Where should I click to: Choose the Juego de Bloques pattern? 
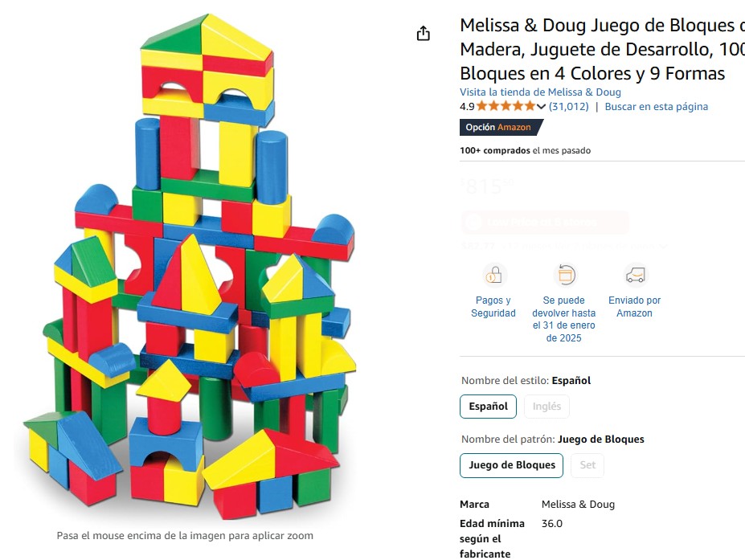coord(512,465)
